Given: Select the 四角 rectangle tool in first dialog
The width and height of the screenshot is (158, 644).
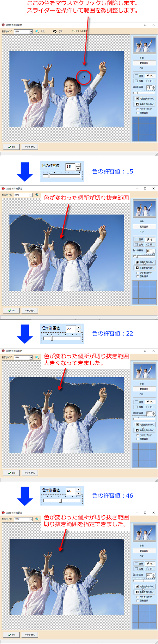Looking at the screenshot, I should (x=139, y=81).
